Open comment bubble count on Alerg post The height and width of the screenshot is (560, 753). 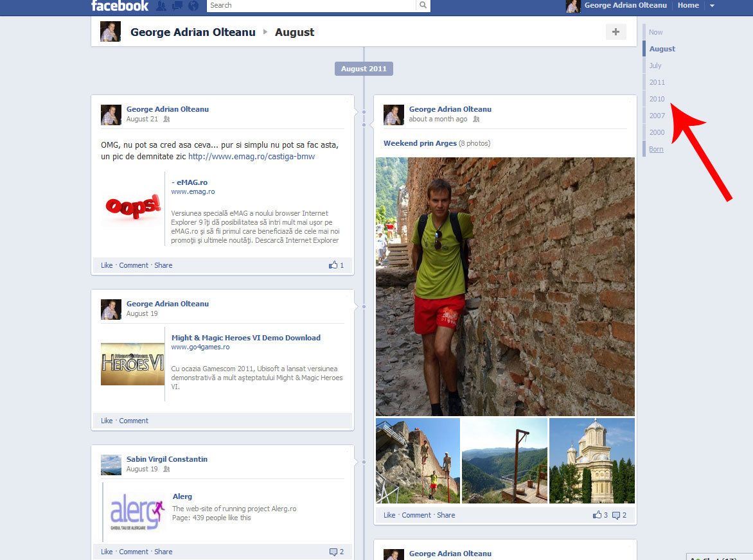coord(336,552)
